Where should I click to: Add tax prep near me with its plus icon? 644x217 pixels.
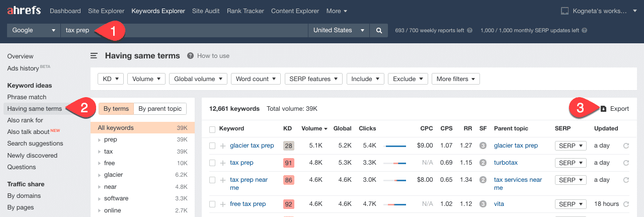tap(223, 180)
